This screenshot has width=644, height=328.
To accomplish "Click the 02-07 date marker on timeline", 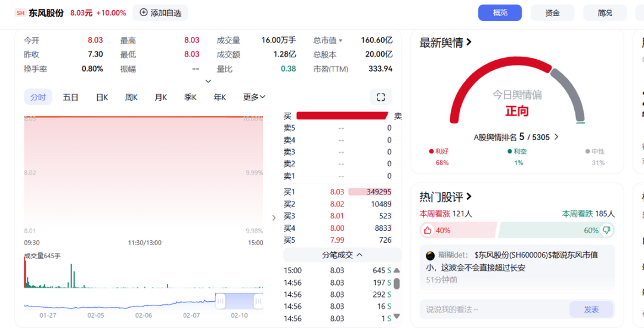I will (x=191, y=315).
